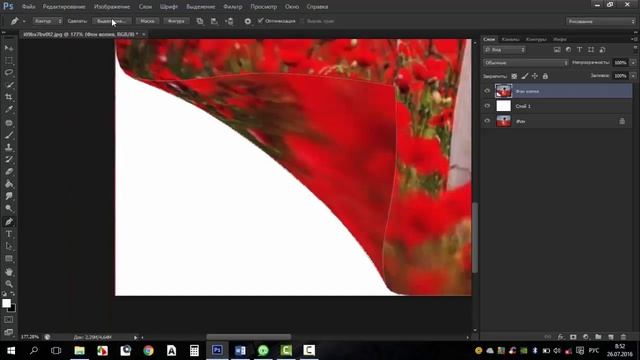This screenshot has width=640, height=360.
Task: Open the Файл menu
Action: (28, 7)
